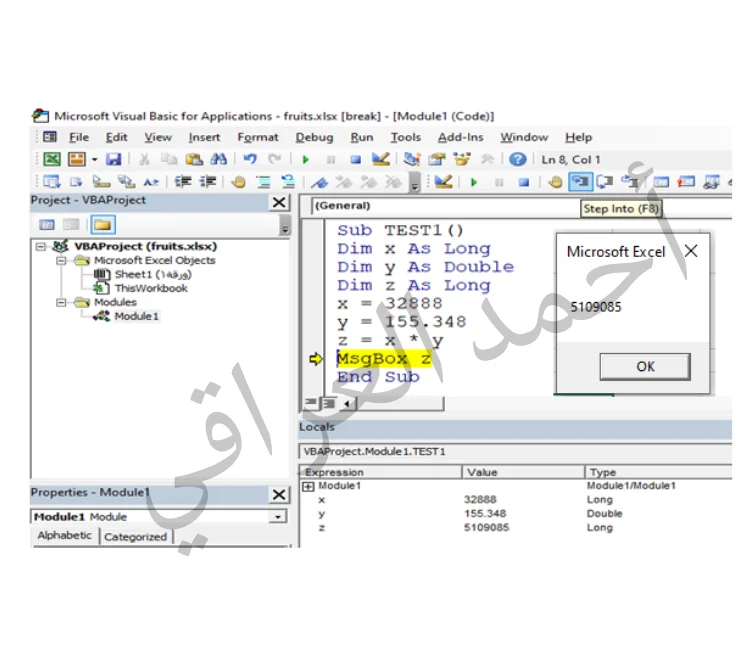Click the Insert UserForm toolbar icon
This screenshot has height=664, width=751.
coord(77,159)
